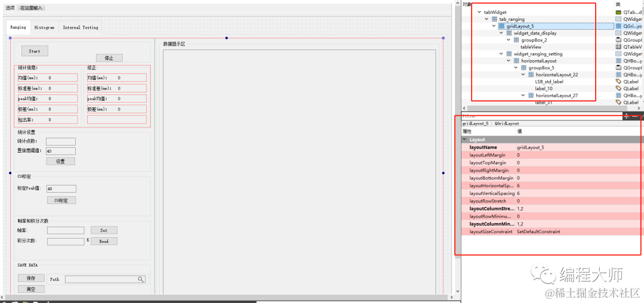Click the 积分次数 input field
The height and width of the screenshot is (303, 644).
(x=66, y=242)
